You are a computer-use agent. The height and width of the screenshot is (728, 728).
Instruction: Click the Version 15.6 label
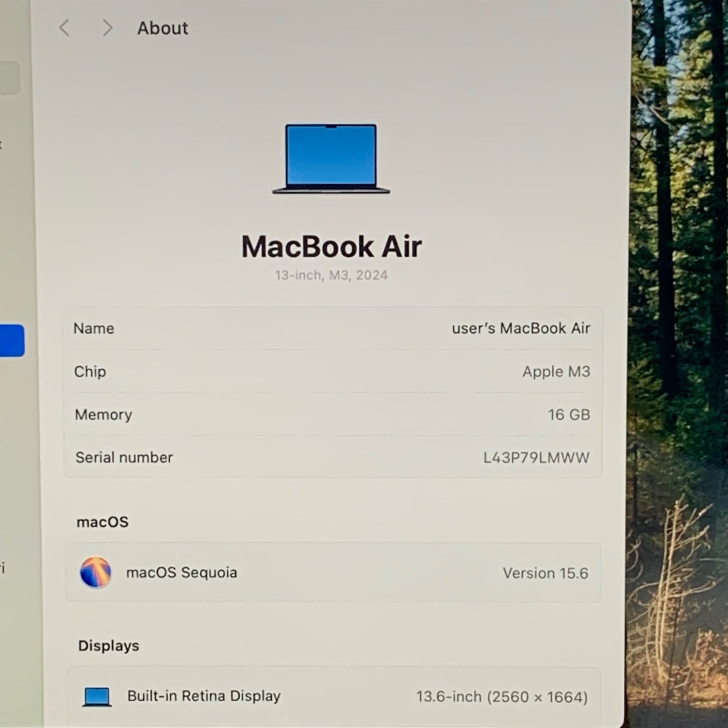[546, 573]
